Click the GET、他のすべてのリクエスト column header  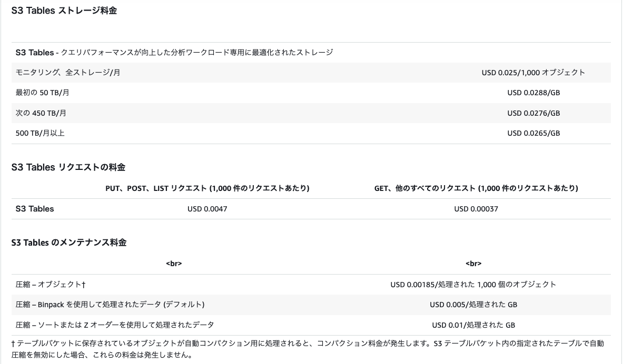(x=476, y=188)
